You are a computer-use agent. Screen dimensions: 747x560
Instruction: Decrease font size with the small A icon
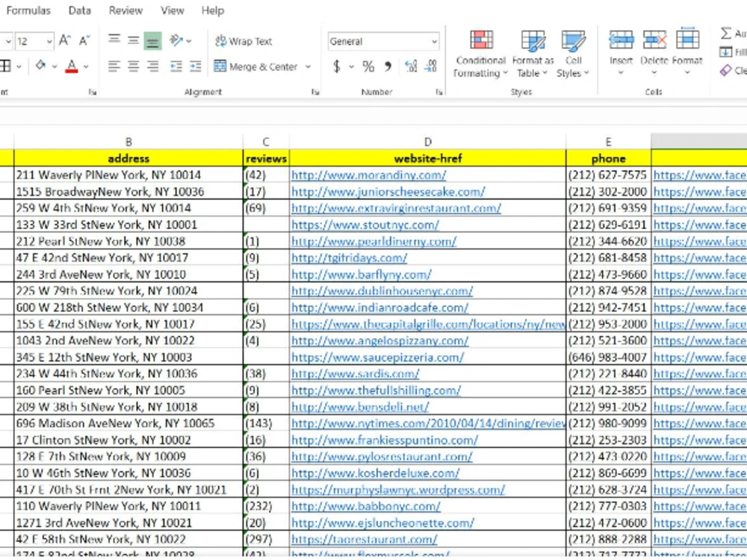click(84, 40)
